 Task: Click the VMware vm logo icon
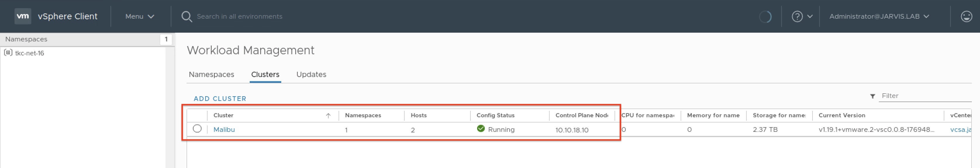tap(23, 16)
